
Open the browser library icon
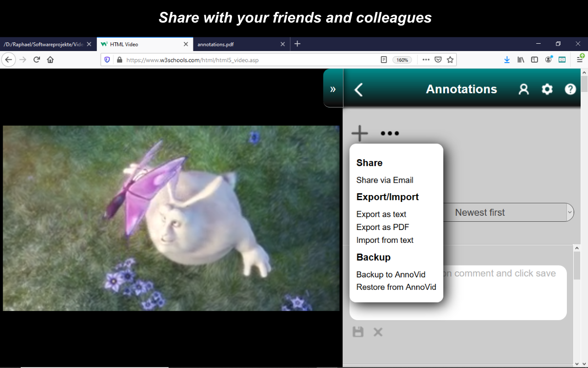pos(521,60)
